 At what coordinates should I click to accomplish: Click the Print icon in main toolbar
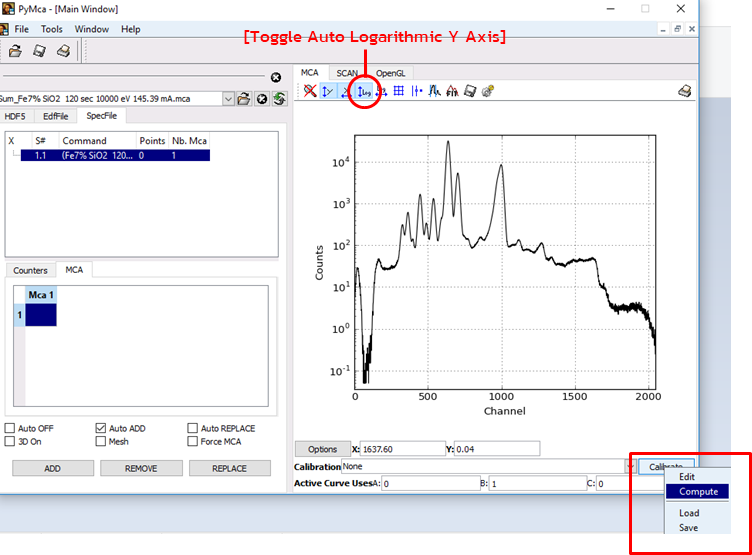click(x=63, y=51)
